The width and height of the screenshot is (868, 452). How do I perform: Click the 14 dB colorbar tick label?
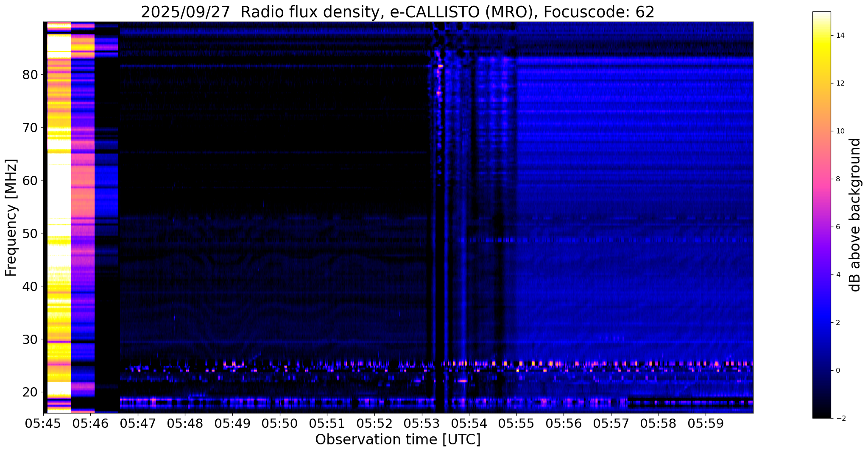point(840,36)
